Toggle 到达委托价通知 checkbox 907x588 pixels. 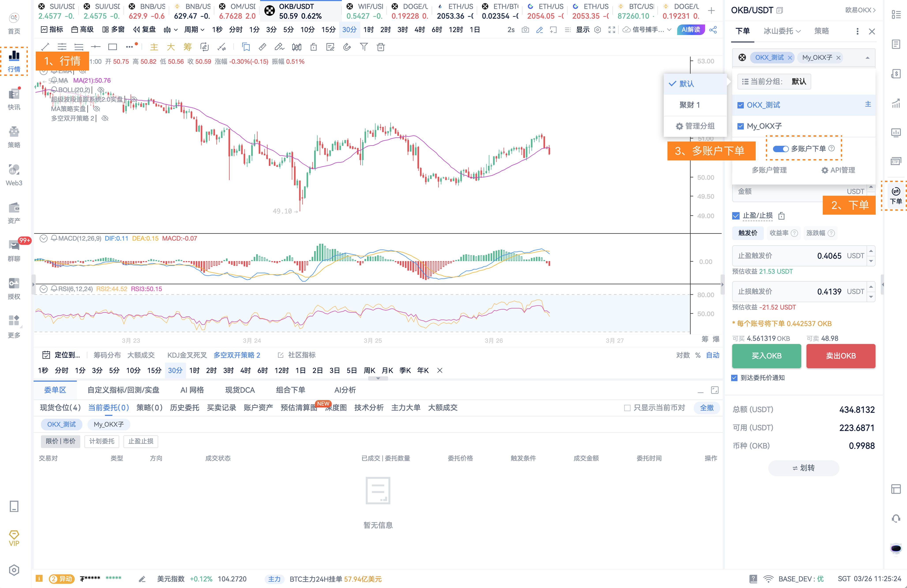[734, 378]
